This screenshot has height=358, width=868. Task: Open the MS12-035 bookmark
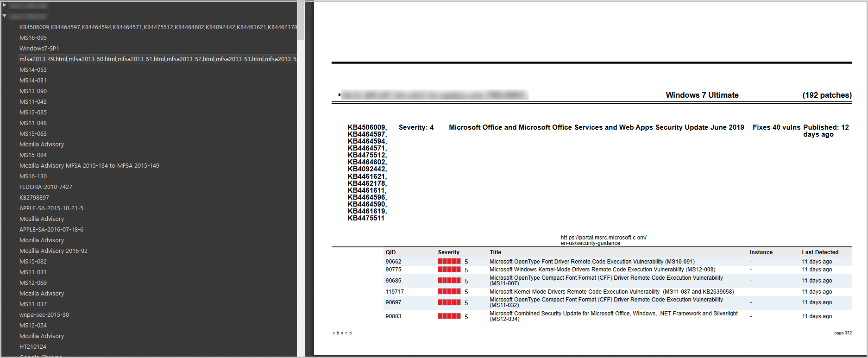pos(33,113)
